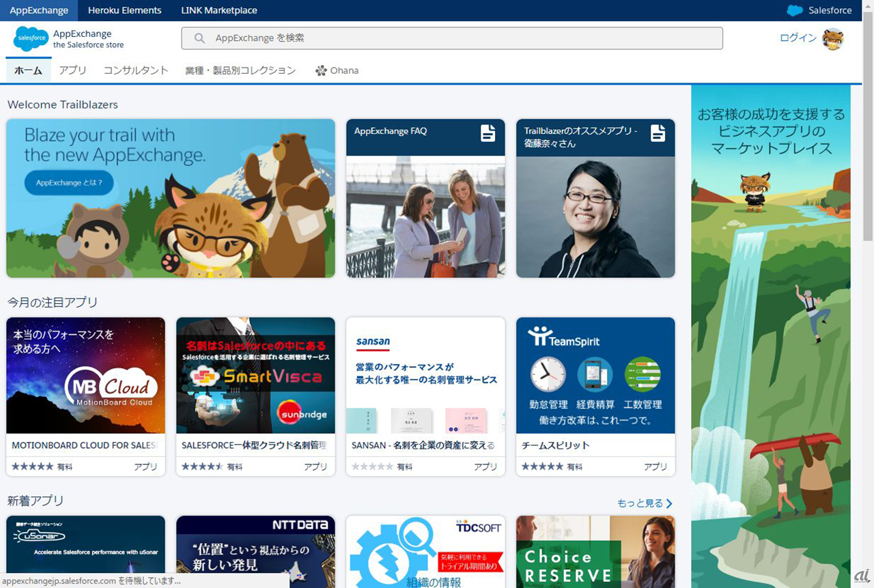Viewport: 874px width, 588px height.
Task: Click the お客様の成功を支援する side banner
Action: tap(771, 336)
